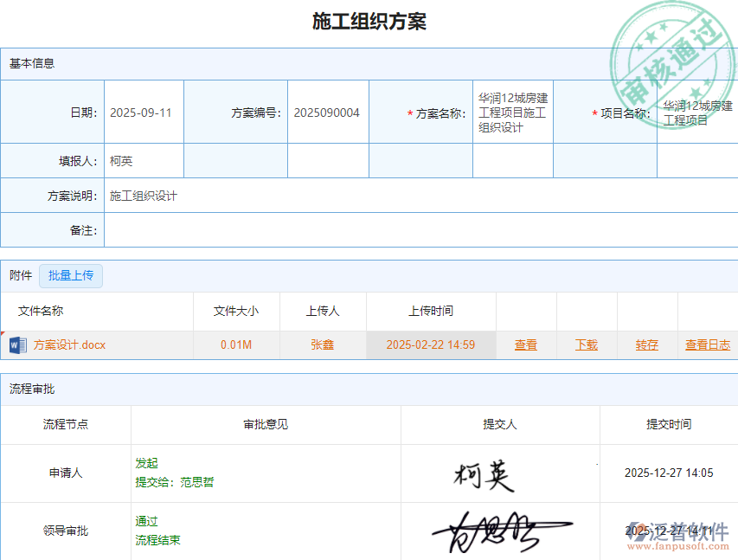Select the 附件 section header bar

coord(19,274)
